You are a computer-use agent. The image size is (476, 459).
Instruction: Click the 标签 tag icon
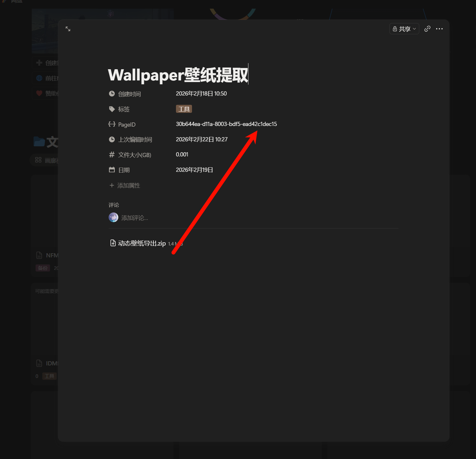112,109
